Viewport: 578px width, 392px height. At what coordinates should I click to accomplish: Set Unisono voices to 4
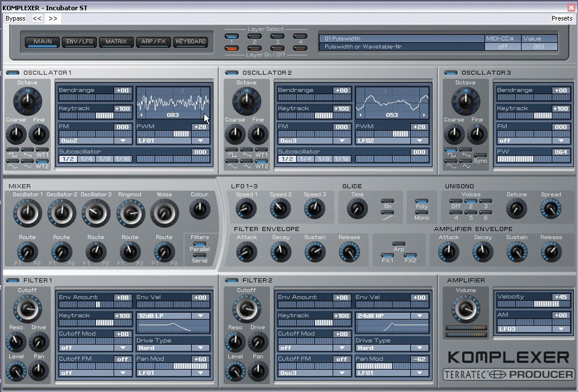pos(456,213)
